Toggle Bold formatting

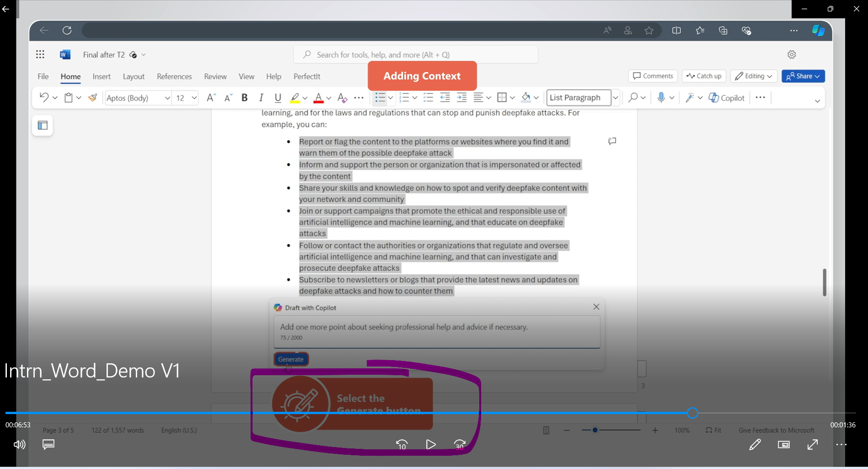245,97
